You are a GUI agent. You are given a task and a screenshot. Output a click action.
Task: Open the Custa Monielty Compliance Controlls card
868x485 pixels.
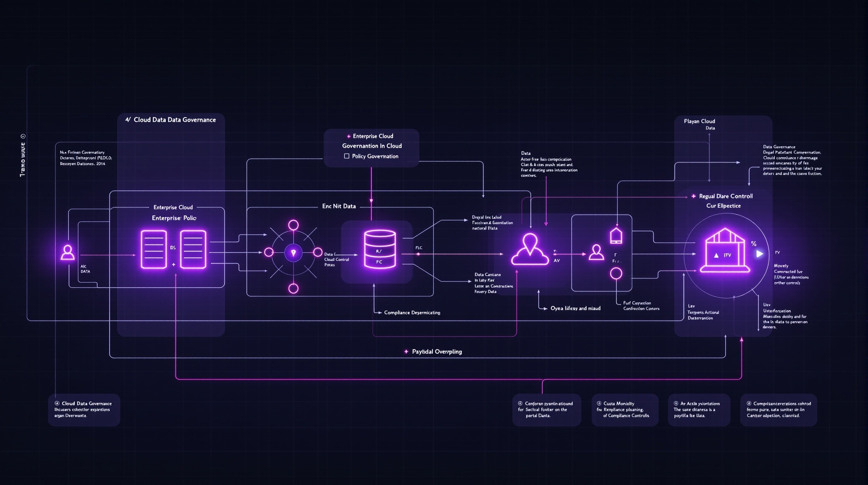(x=625, y=410)
